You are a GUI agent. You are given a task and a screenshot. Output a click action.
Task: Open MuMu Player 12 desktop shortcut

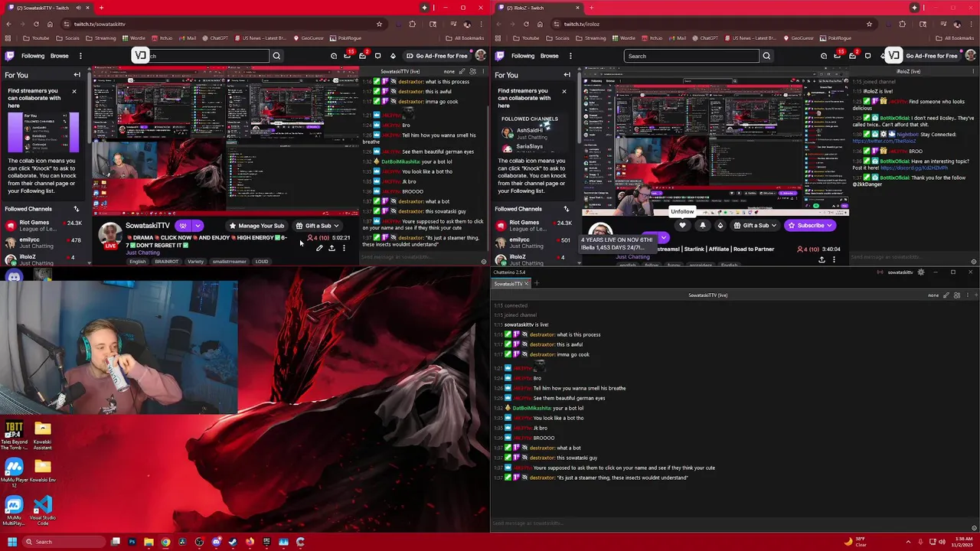tap(14, 472)
